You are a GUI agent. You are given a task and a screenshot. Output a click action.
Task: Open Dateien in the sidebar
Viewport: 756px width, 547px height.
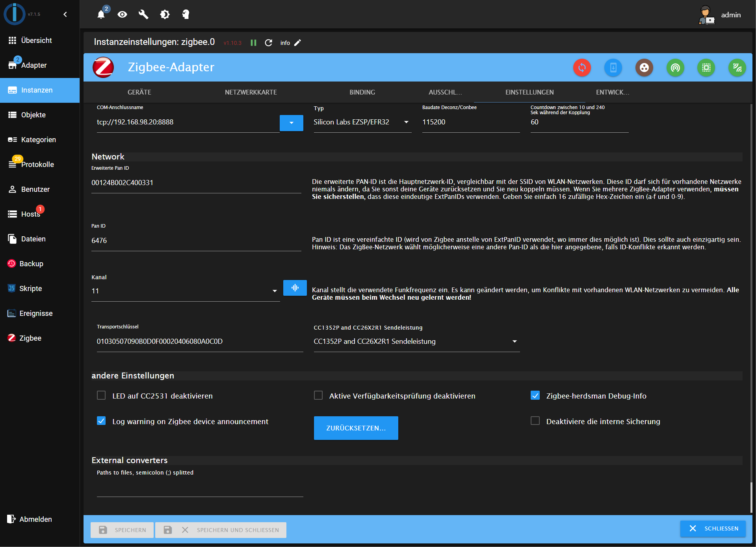click(x=40, y=239)
